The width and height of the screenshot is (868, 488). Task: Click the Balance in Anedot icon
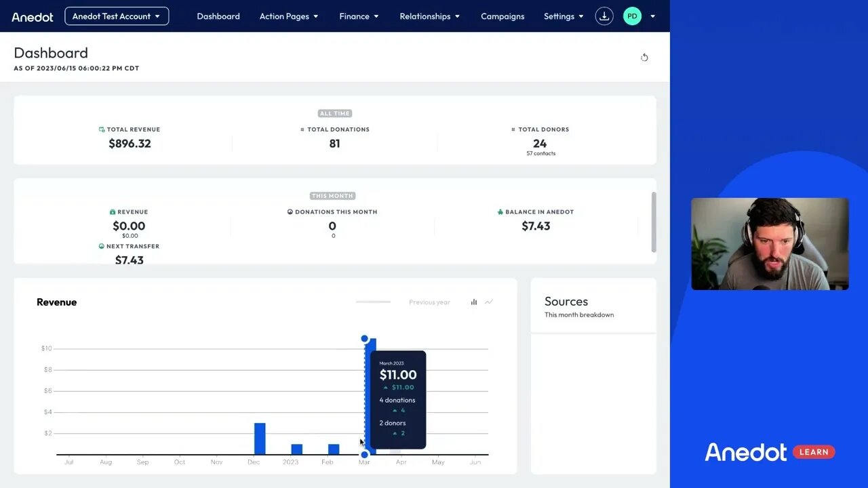pos(500,212)
